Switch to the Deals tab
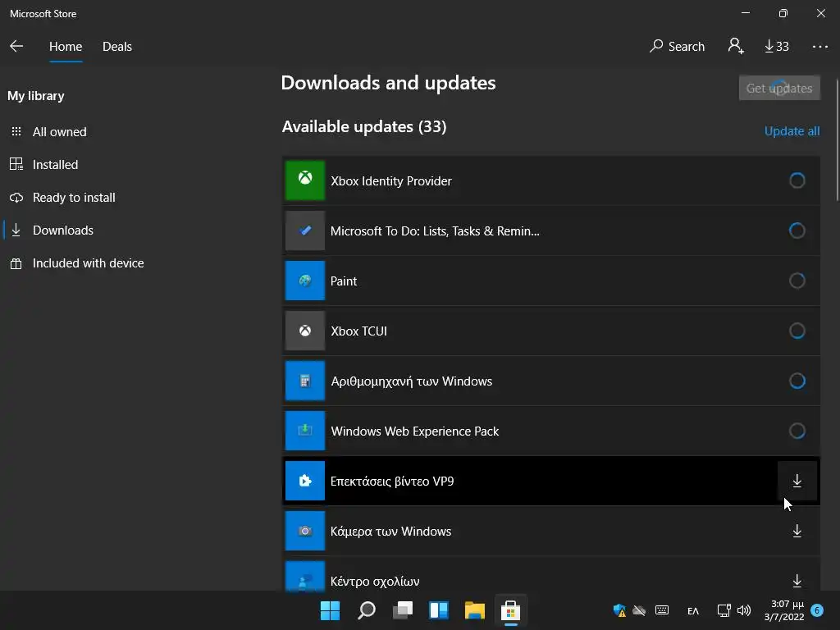 tap(117, 47)
